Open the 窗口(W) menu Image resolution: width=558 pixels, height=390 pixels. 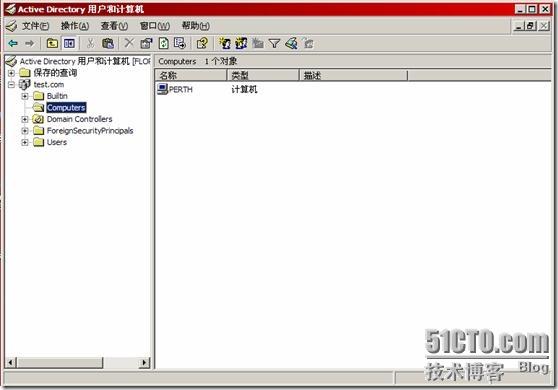pyautogui.click(x=155, y=26)
